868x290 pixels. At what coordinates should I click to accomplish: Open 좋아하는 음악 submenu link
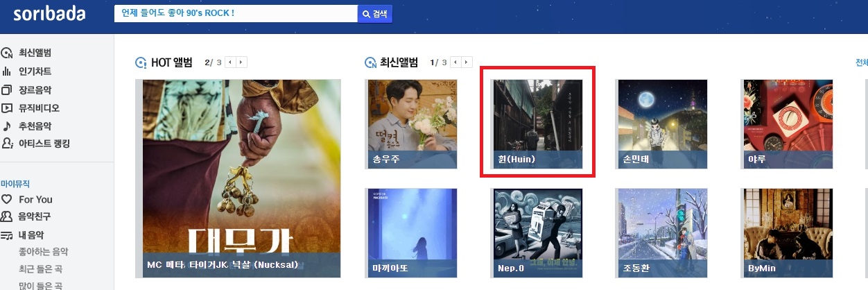point(44,252)
